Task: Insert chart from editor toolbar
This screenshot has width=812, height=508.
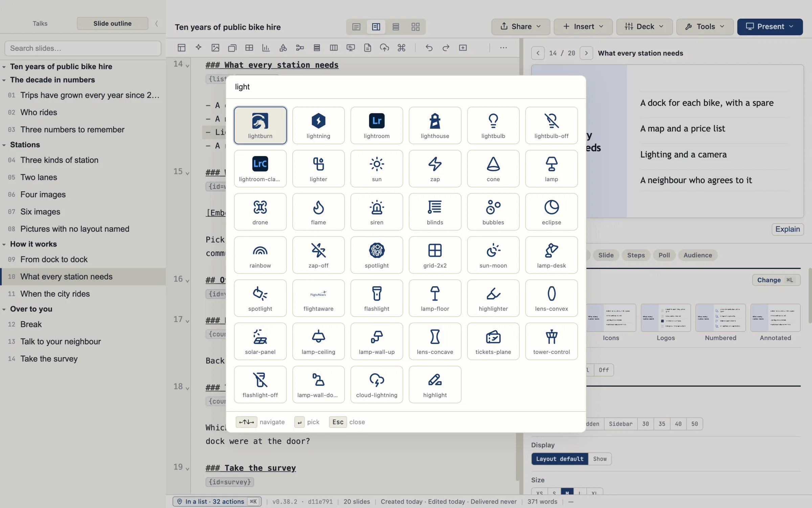Action: [266, 48]
